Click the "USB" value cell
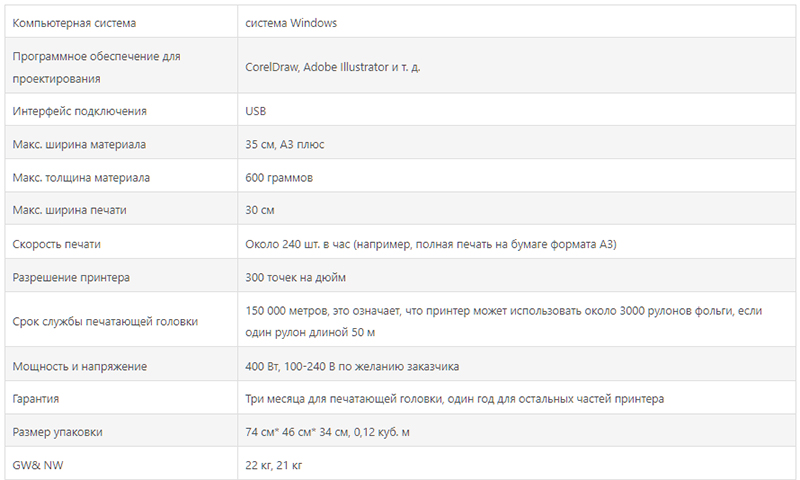The height and width of the screenshot is (480, 800). tap(256, 111)
